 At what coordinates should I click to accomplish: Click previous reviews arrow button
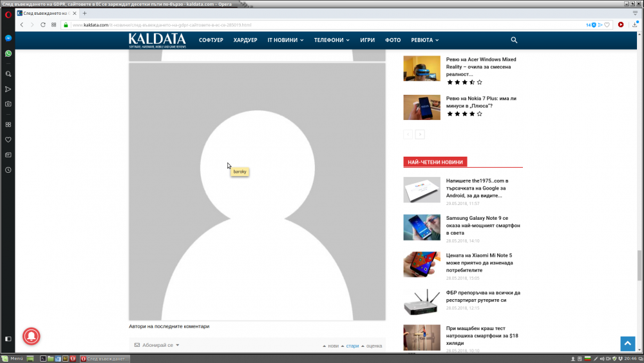pyautogui.click(x=408, y=134)
